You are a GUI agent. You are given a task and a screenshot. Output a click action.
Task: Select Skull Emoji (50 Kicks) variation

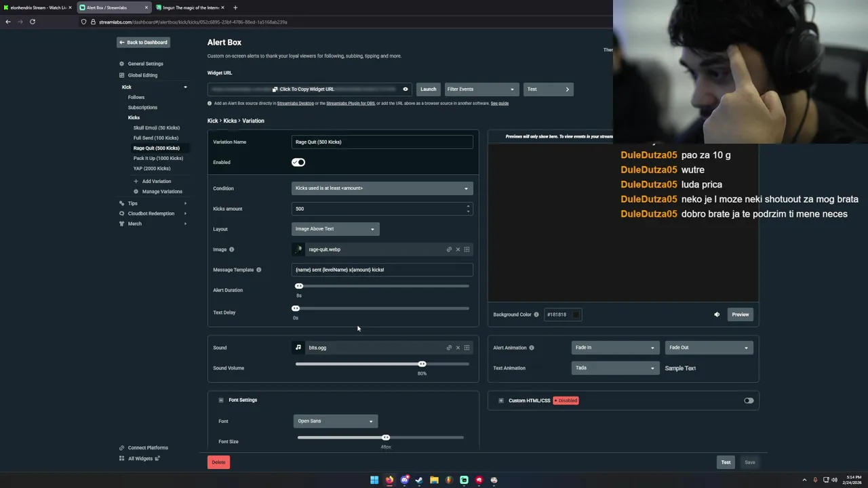(x=157, y=127)
